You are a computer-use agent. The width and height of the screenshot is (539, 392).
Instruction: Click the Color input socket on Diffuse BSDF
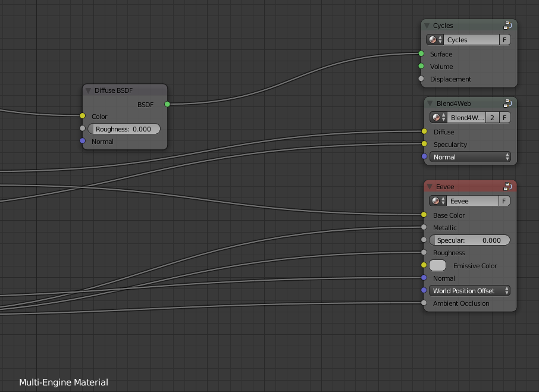[82, 117]
